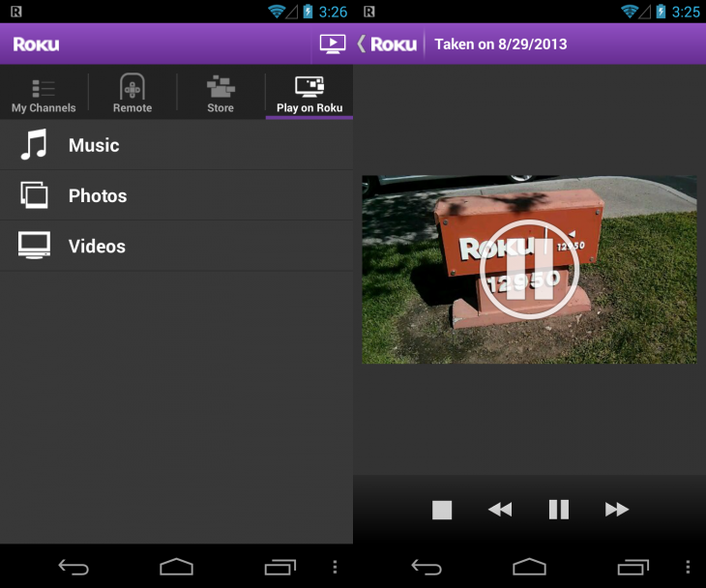
Task: Choose the Videos list entry
Action: click(97, 247)
